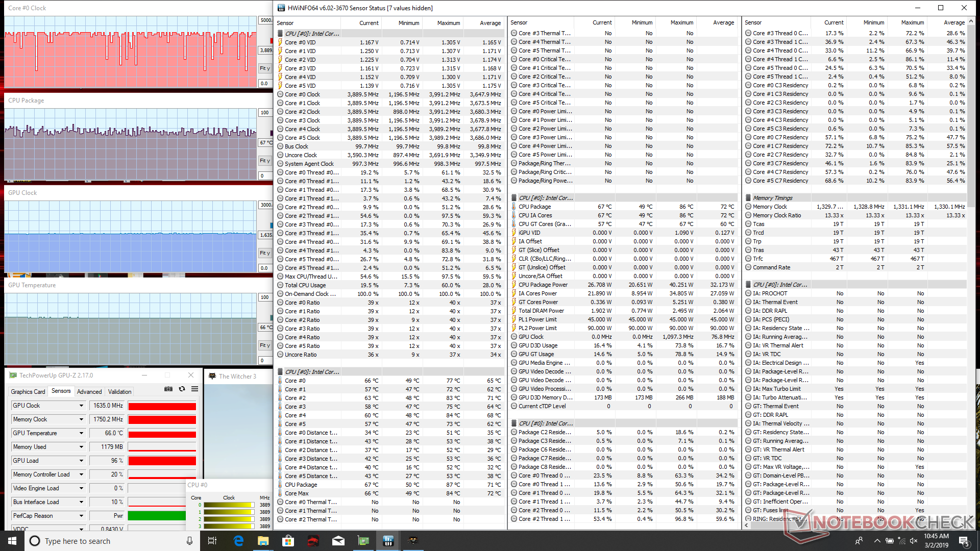Open the Advanced tab in GPU-Z
This screenshot has width=980, height=551.
click(89, 392)
